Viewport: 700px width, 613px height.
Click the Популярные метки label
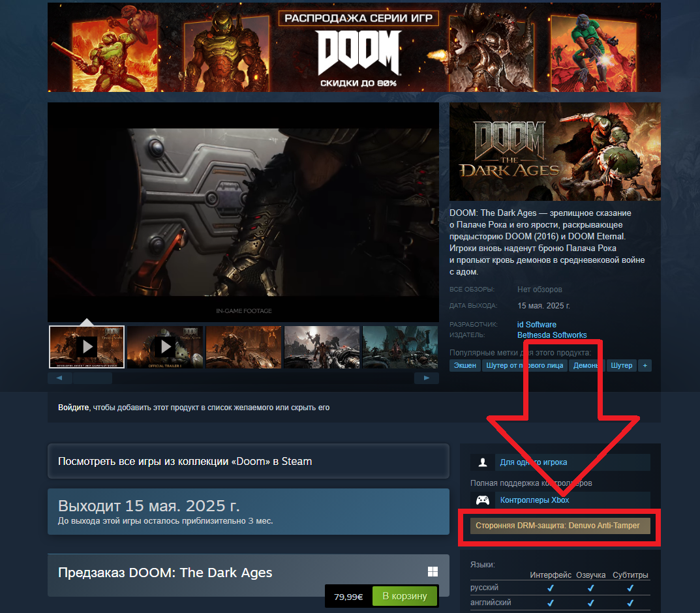pyautogui.click(x=520, y=352)
